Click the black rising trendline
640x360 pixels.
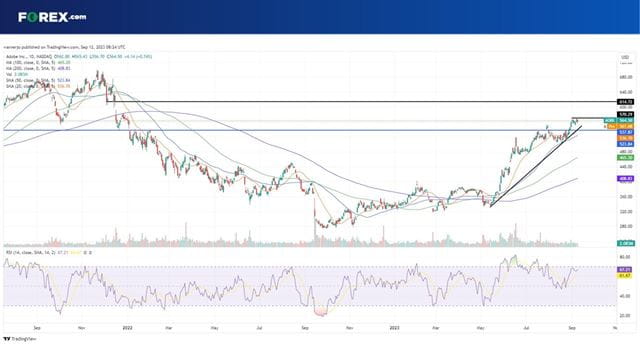point(536,167)
